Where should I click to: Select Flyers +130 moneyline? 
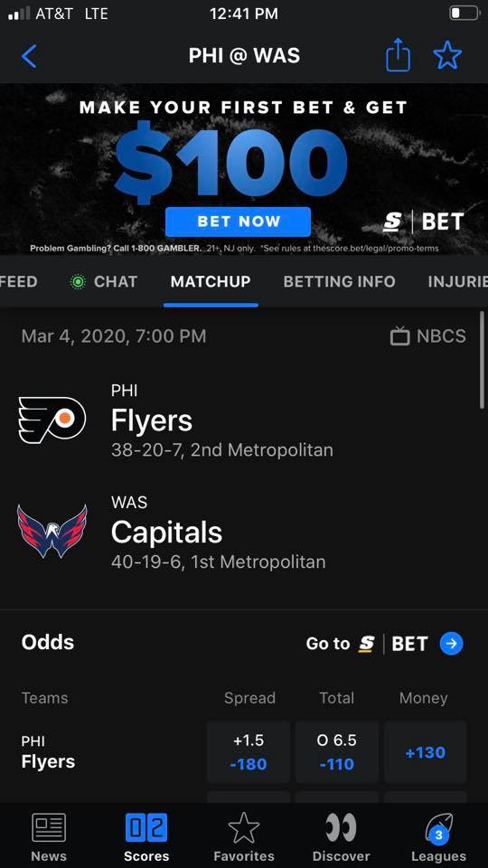pos(425,751)
